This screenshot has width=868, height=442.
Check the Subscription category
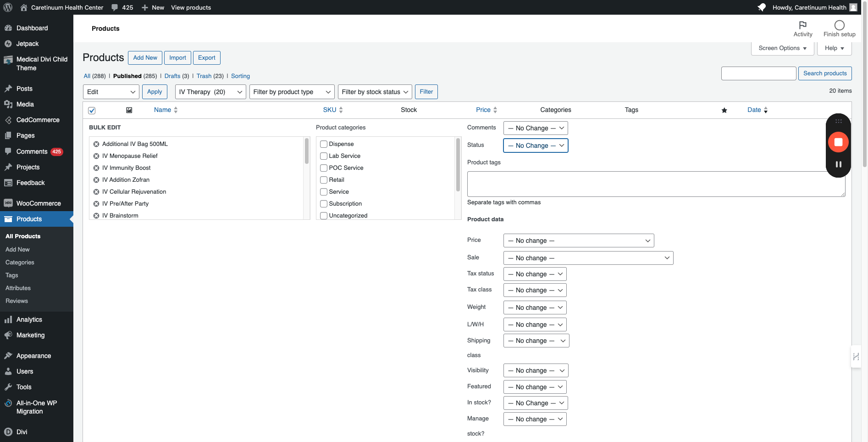point(324,204)
